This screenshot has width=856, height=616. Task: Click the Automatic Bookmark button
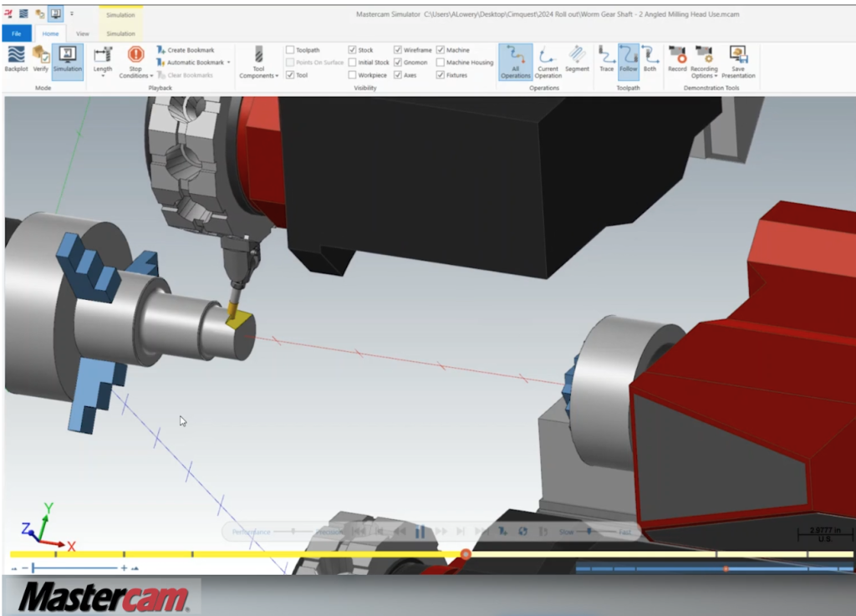tap(190, 62)
